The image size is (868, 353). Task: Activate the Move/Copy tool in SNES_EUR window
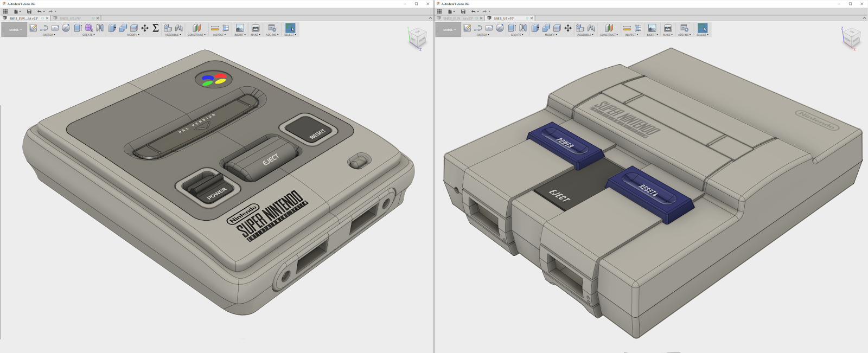tap(145, 28)
